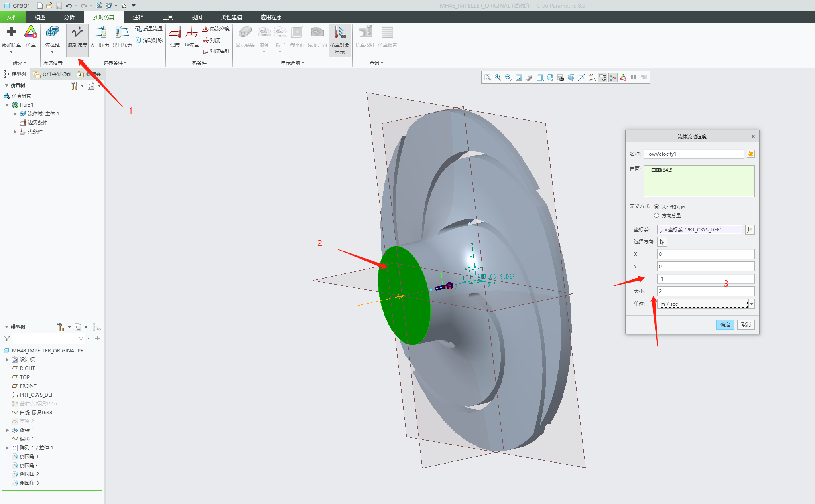Open the 单位 m / sec dropdown

[751, 304]
